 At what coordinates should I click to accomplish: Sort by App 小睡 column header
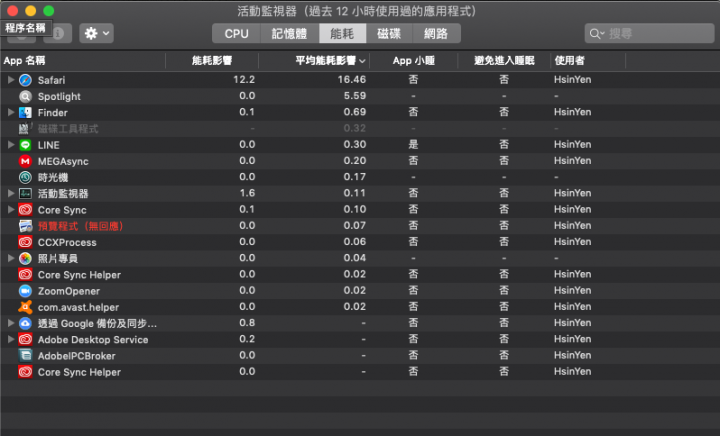pyautogui.click(x=414, y=61)
